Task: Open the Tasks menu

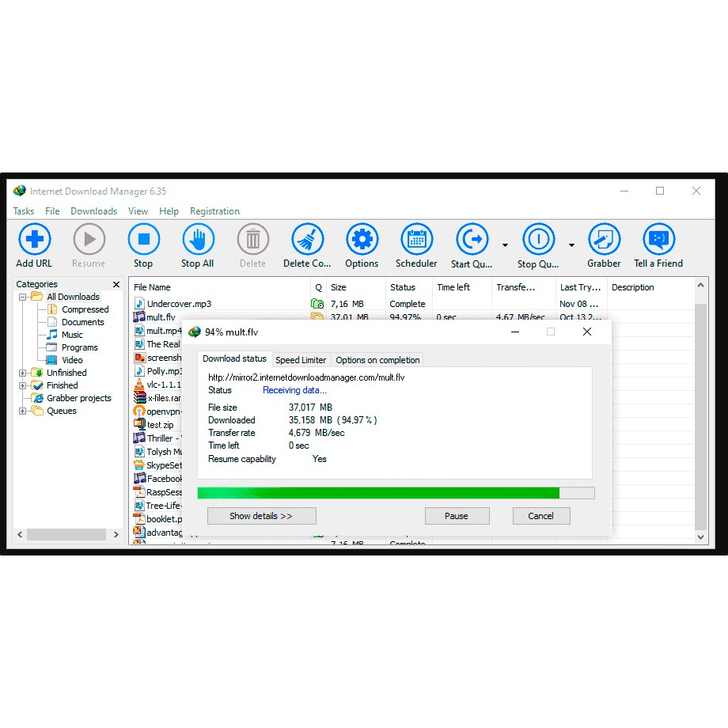Action: tap(24, 211)
